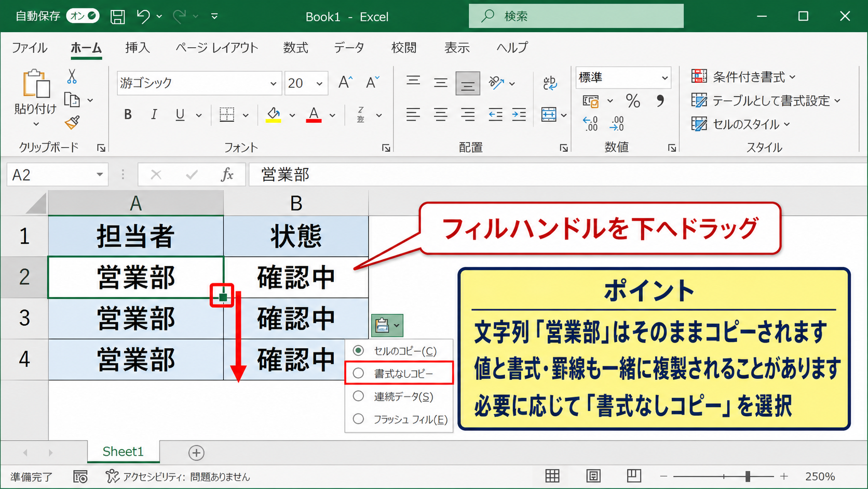Click the Cut scissors icon
Image resolution: width=868 pixels, height=489 pixels.
pyautogui.click(x=72, y=77)
